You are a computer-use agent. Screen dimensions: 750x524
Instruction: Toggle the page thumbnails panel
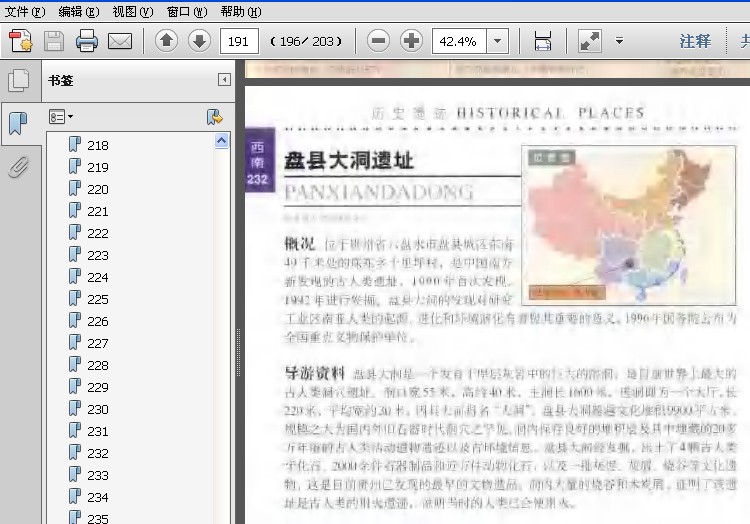point(19,80)
